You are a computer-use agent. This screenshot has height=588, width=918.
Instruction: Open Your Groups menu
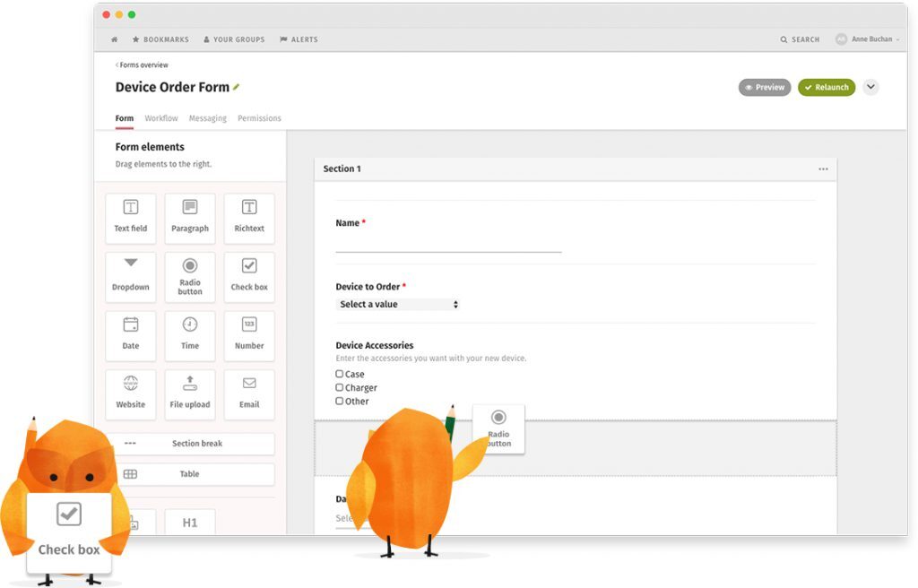pyautogui.click(x=234, y=39)
